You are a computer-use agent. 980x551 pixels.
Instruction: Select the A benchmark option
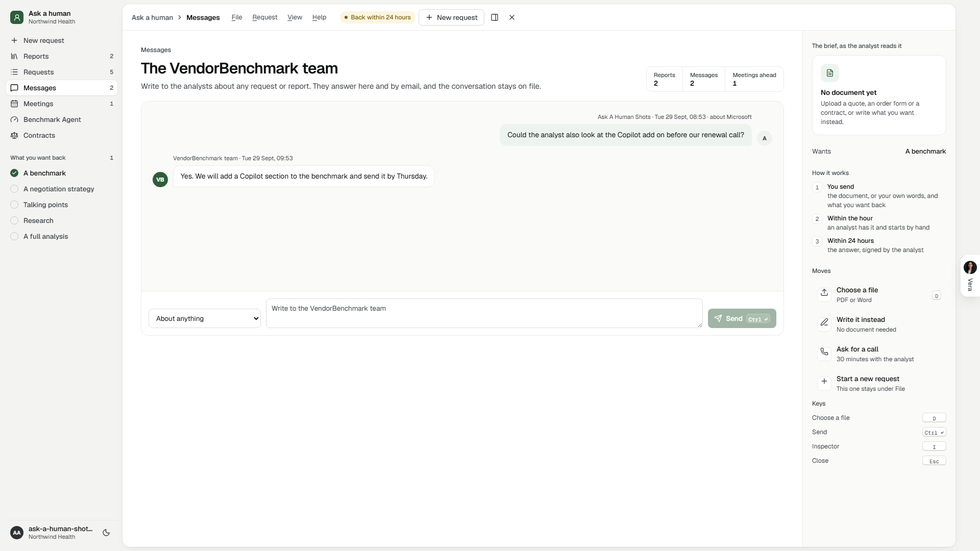click(62, 173)
